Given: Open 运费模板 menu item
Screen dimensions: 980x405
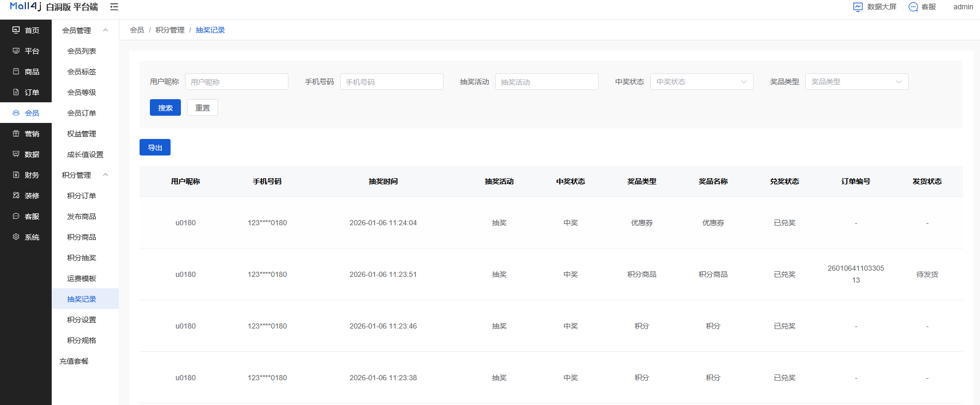Looking at the screenshot, I should (82, 278).
